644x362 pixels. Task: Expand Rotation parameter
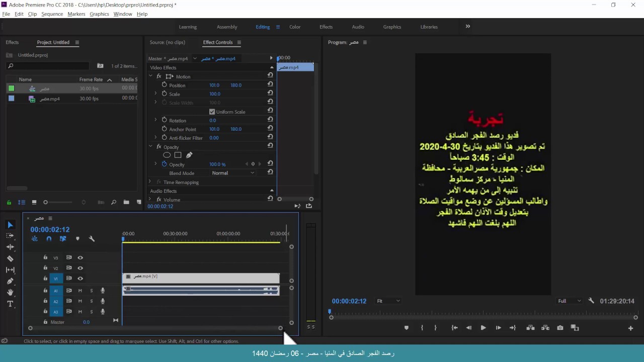pos(155,120)
